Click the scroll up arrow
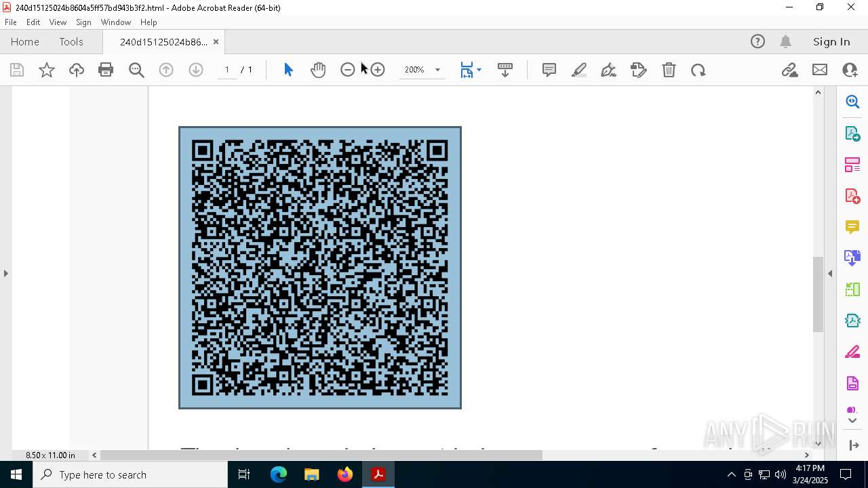The image size is (868, 488). 818,92
